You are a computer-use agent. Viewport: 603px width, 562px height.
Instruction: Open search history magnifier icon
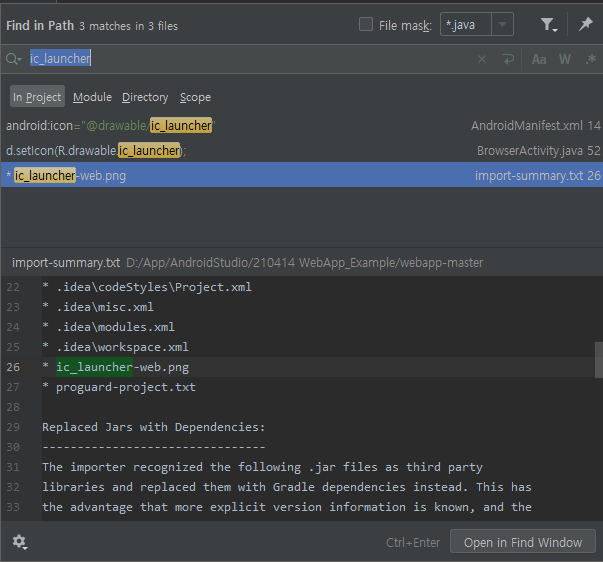tap(13, 59)
